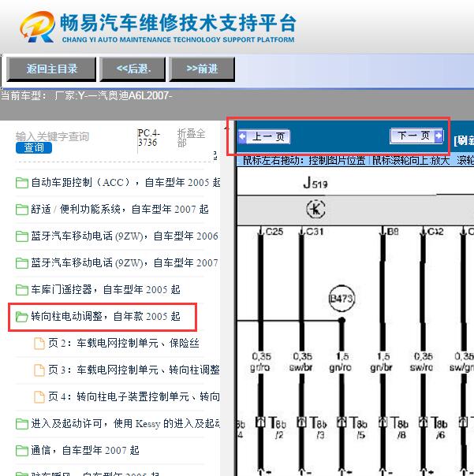This screenshot has height=476, width=474.
Task: Click folder icon of 蓝牙汽车移动电话 2007
Action: (22, 263)
